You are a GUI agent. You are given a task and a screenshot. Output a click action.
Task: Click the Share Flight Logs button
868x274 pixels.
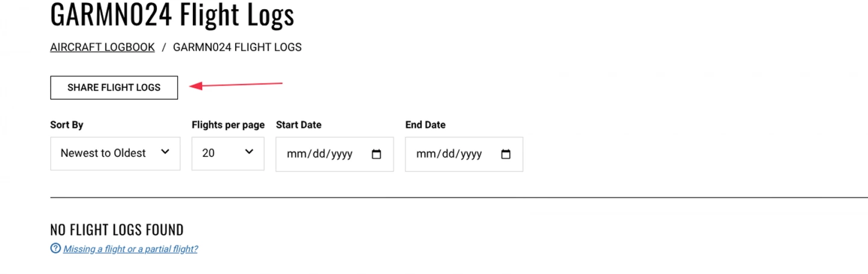click(x=114, y=88)
